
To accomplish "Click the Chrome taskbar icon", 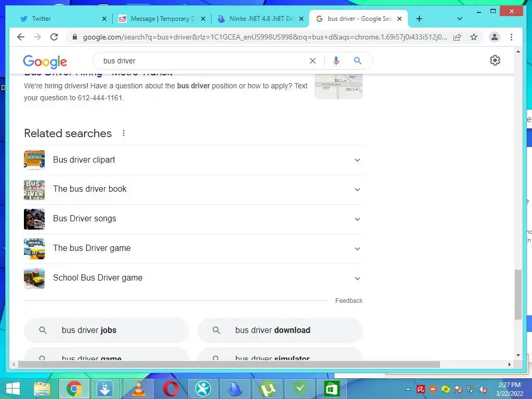I will (x=74, y=389).
